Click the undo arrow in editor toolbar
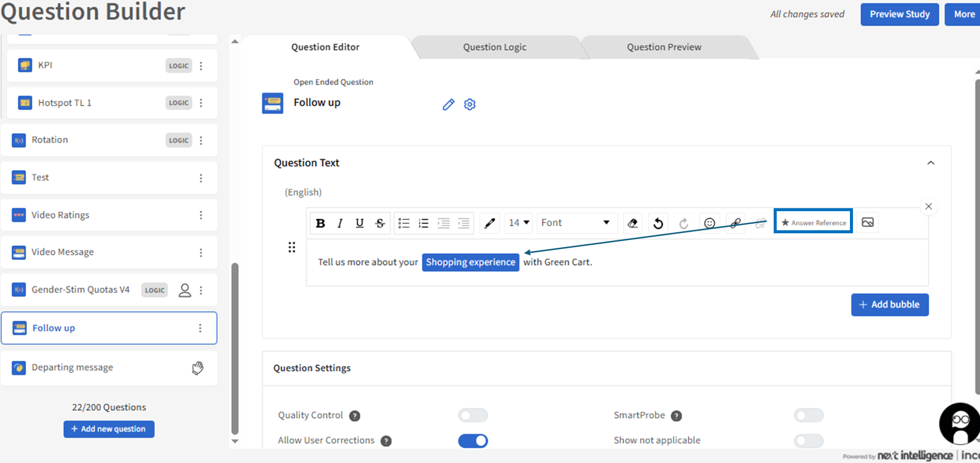Viewport: 980px width, 463px height. (658, 223)
